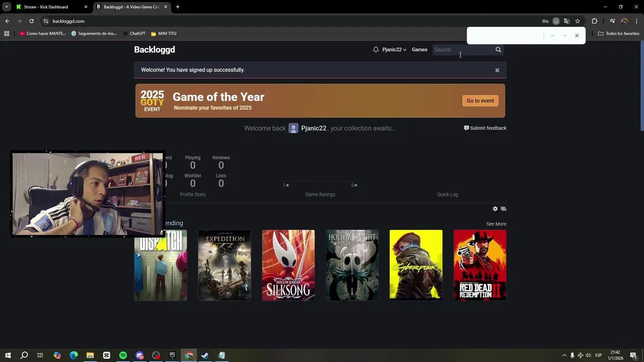644x362 pixels.
Task: Close the Kick Dashboard tab
Action: (x=86, y=7)
